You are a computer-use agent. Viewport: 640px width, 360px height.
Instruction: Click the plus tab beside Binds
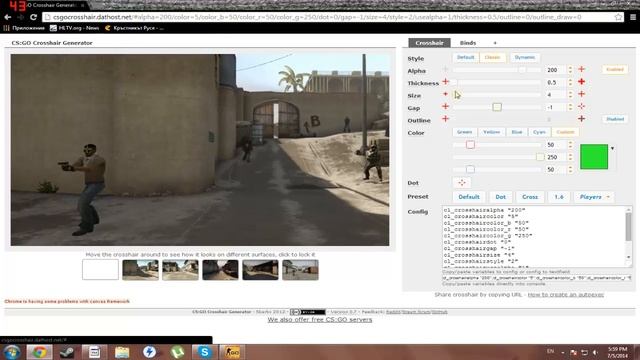[495, 43]
